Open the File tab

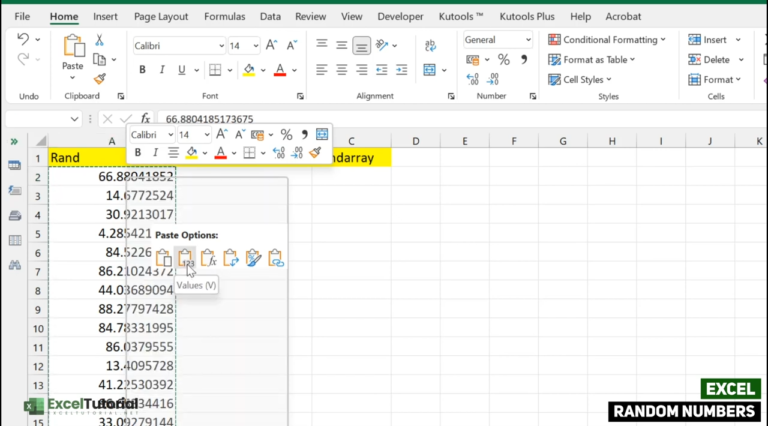tap(22, 17)
